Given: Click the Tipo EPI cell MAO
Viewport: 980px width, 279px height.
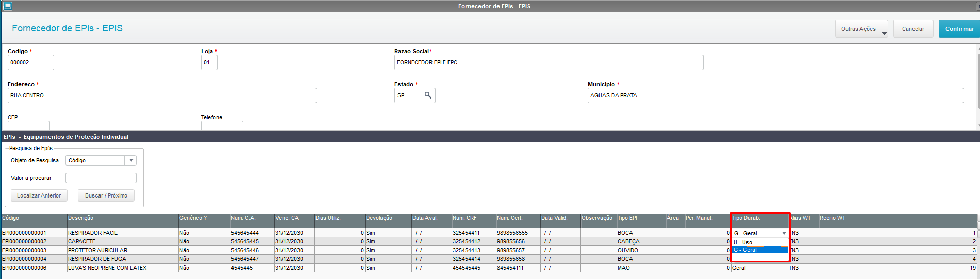Looking at the screenshot, I should pyautogui.click(x=641, y=268).
